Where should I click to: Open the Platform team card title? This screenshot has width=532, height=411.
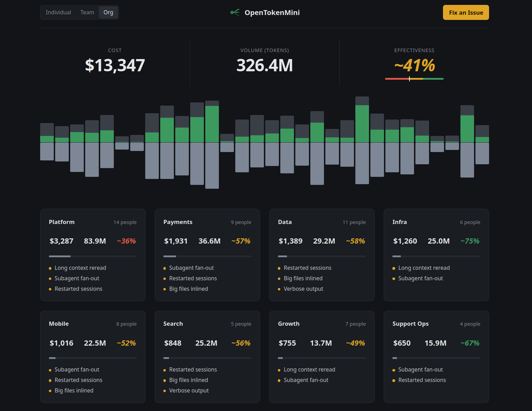coord(62,222)
